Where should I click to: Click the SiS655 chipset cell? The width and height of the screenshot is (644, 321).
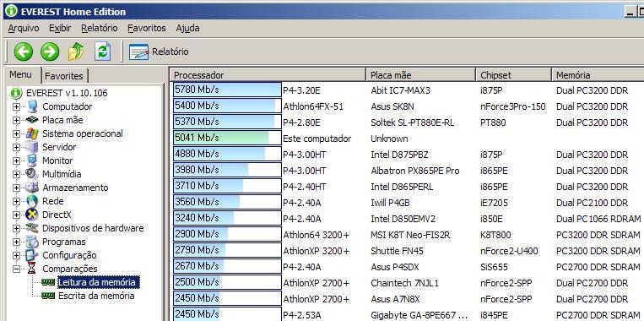[494, 267]
